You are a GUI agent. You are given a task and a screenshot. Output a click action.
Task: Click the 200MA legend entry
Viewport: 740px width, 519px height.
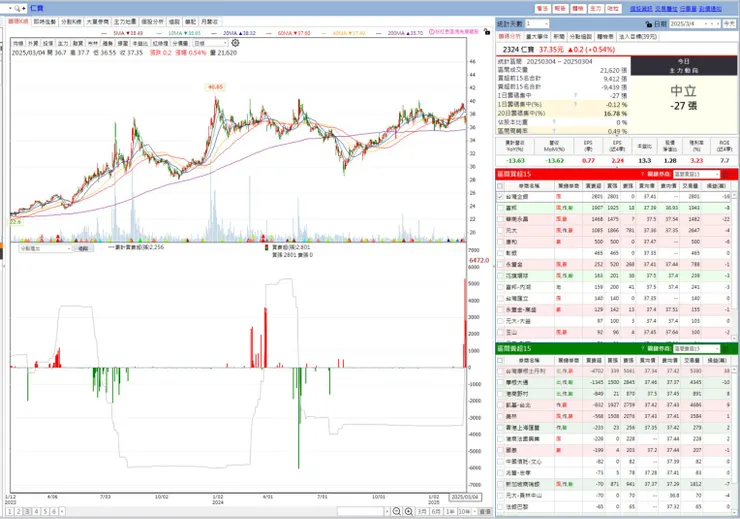click(x=403, y=33)
